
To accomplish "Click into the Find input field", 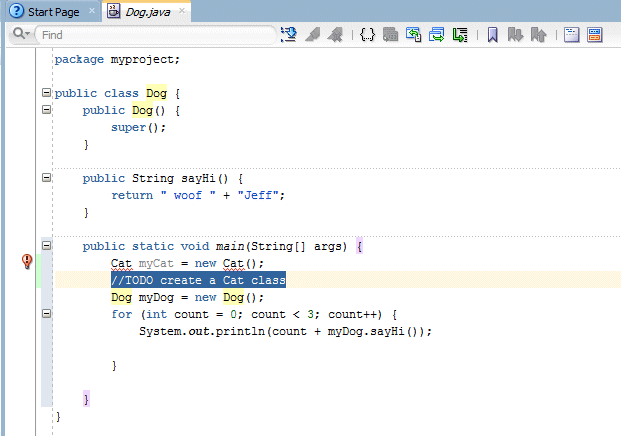I will [x=156, y=35].
